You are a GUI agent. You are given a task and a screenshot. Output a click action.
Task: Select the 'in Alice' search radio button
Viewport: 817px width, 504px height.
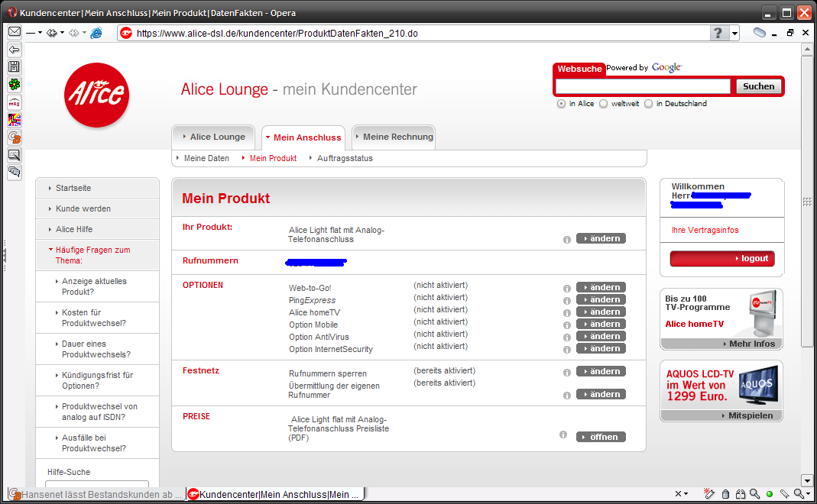coord(561,104)
